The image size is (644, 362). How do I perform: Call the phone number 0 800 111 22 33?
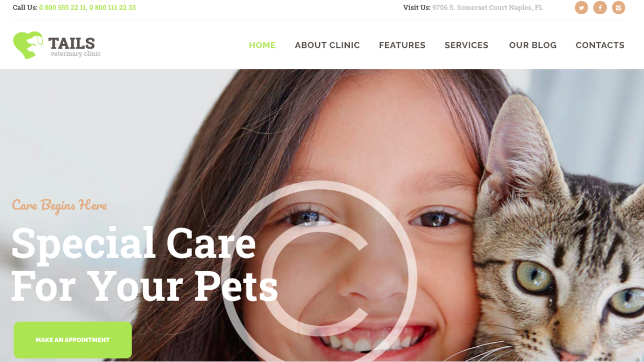click(112, 7)
